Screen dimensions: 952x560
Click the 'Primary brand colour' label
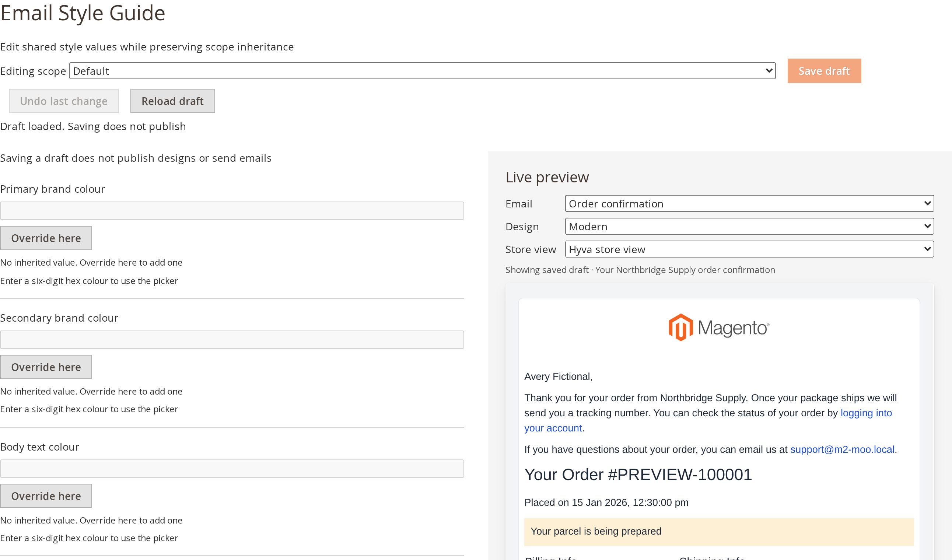click(53, 189)
